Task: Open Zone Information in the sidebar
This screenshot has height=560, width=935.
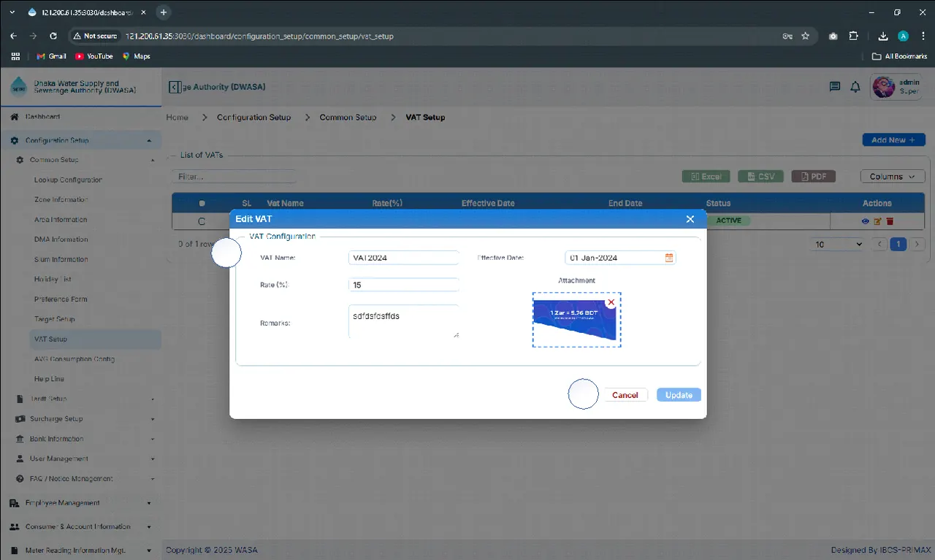Action: [x=61, y=199]
